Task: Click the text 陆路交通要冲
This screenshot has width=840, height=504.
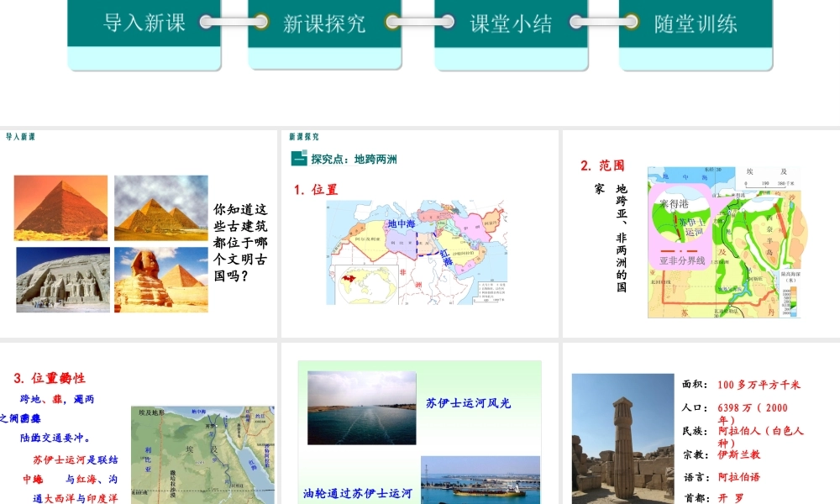Action: tap(55, 438)
